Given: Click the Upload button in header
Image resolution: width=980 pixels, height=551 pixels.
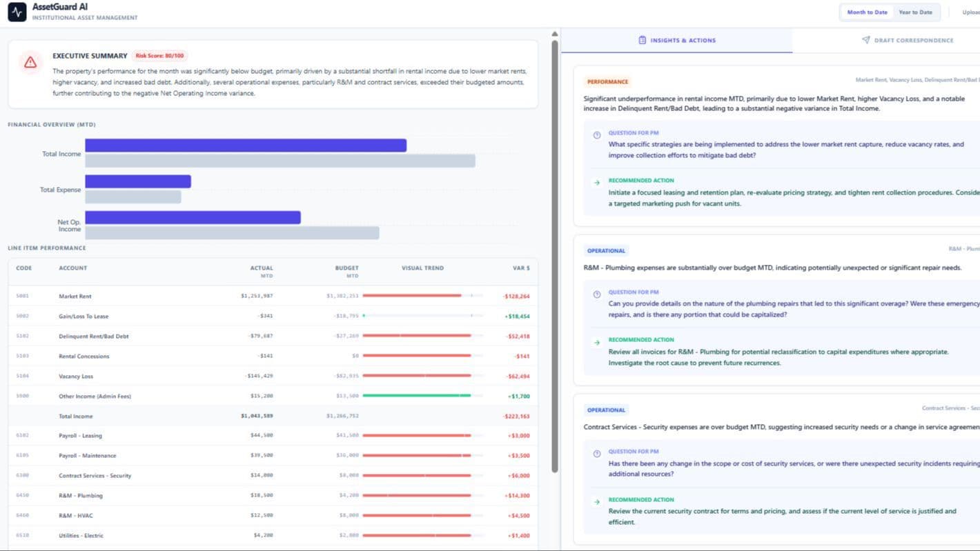Looking at the screenshot, I should pyautogui.click(x=971, y=12).
